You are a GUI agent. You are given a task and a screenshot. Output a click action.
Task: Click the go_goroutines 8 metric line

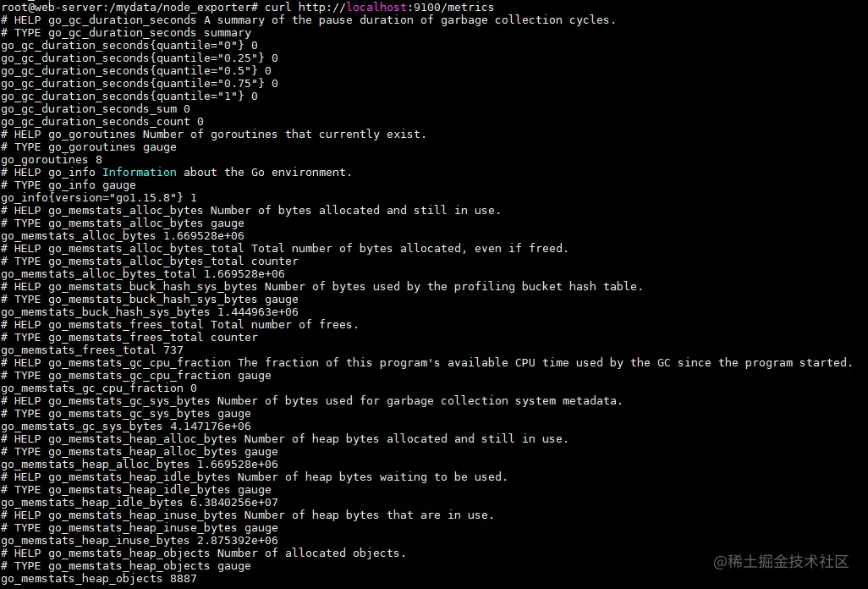click(52, 159)
